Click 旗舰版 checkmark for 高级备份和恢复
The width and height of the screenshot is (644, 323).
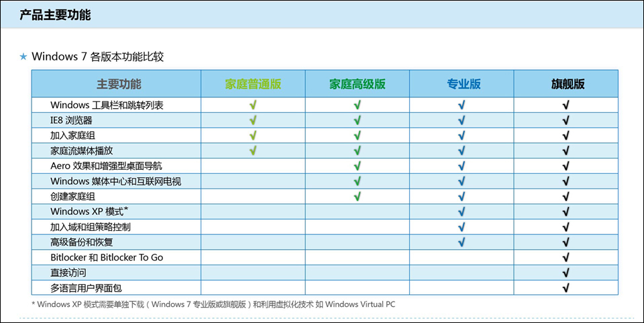(566, 242)
